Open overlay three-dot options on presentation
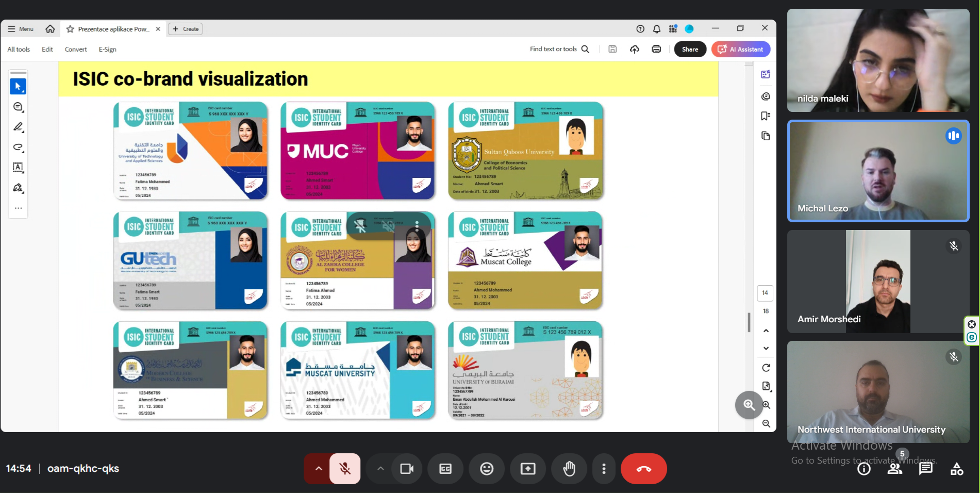Viewport: 980px width, 493px height. (417, 226)
